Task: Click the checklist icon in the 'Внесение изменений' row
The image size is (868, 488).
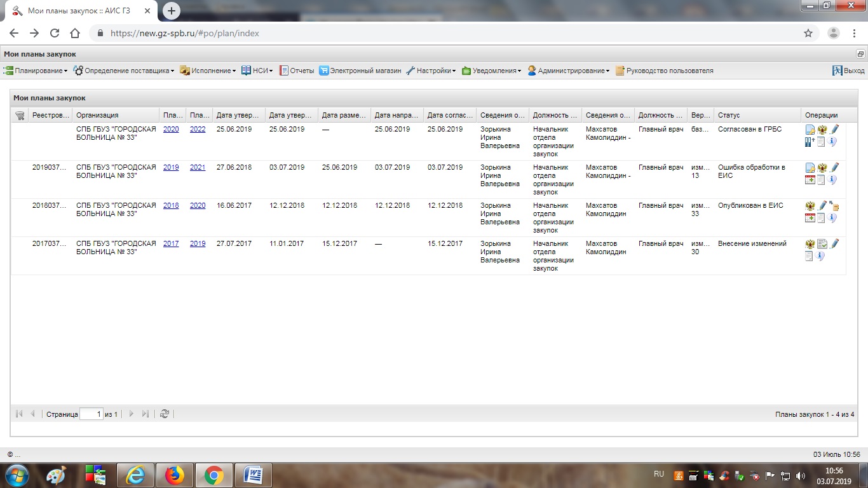Action: point(822,244)
